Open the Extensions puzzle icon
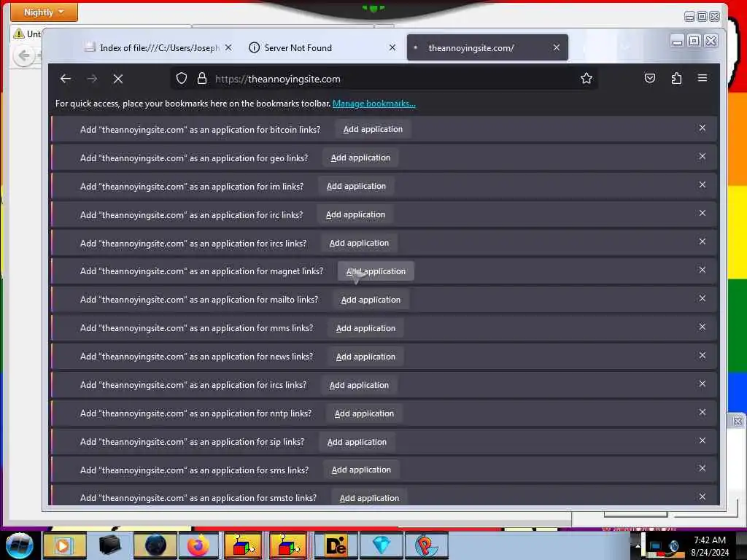The height and width of the screenshot is (560, 747). 676,78
